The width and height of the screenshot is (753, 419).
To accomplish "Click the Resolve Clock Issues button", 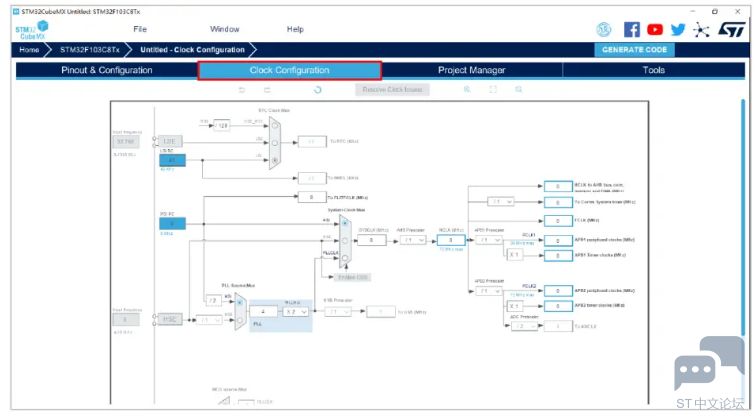I will tap(392, 89).
